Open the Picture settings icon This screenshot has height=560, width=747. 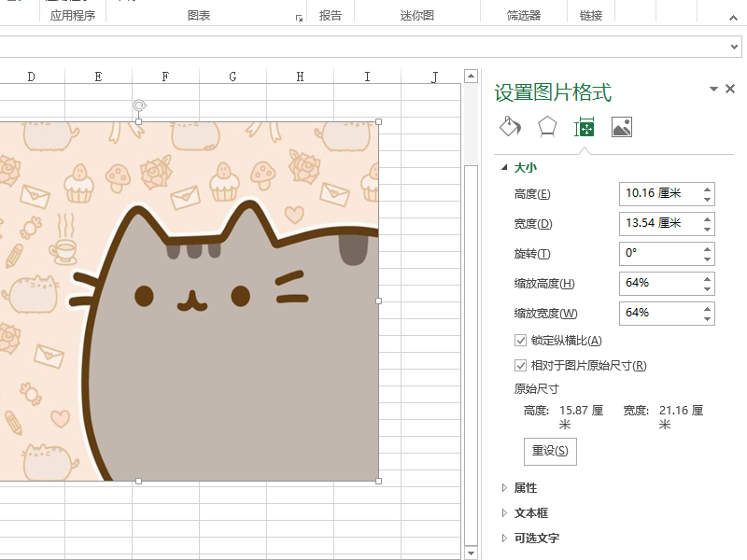point(622,125)
